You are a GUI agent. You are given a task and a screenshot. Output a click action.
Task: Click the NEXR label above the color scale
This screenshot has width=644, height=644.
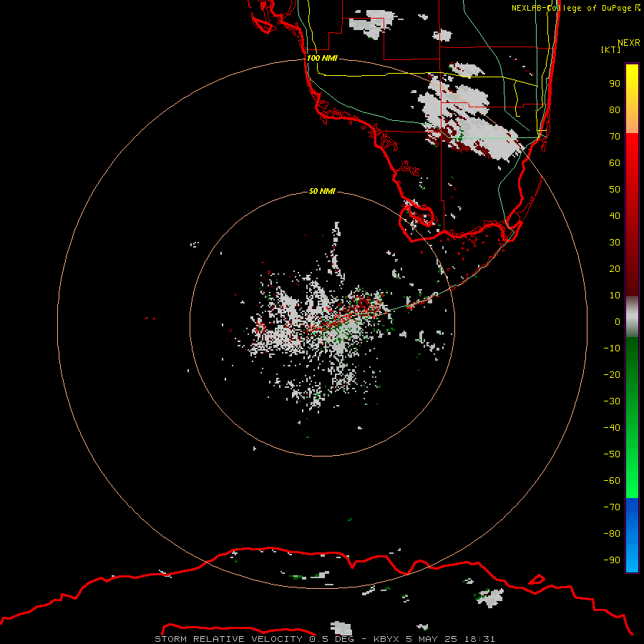(628, 42)
